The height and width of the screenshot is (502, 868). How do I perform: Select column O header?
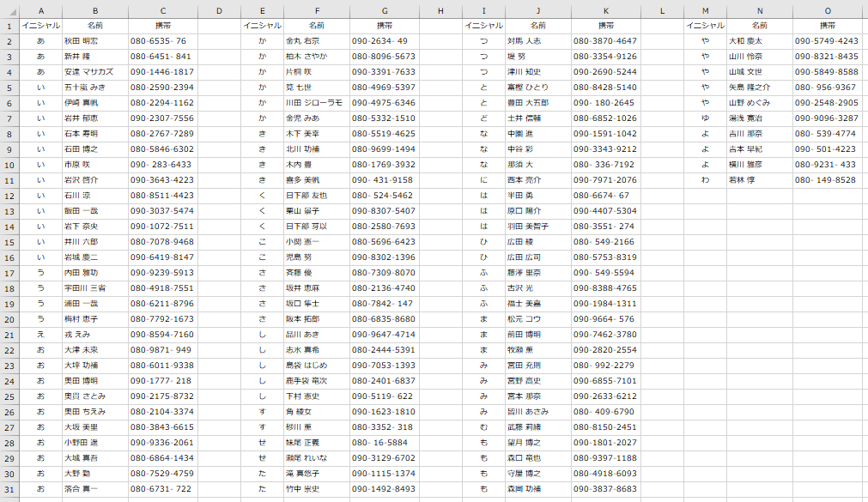tap(829, 11)
